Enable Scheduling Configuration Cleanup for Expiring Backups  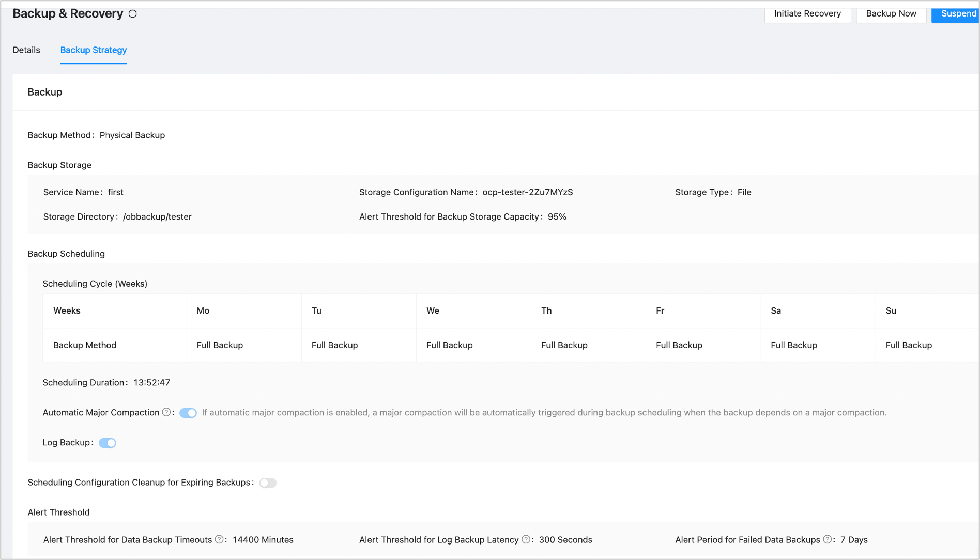click(x=268, y=483)
